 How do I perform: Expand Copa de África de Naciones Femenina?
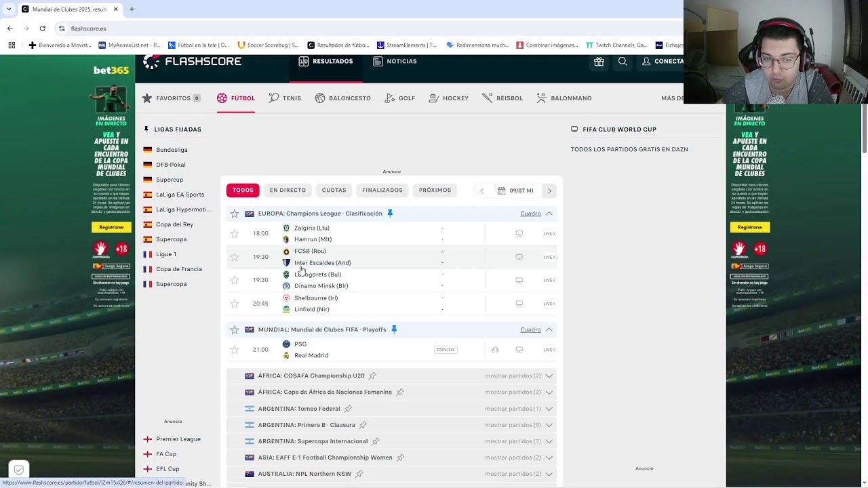coord(519,392)
